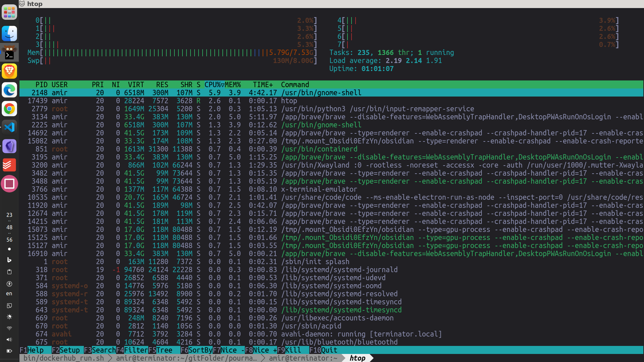Select the /usr/bin/containerd process row

[x=331, y=149]
